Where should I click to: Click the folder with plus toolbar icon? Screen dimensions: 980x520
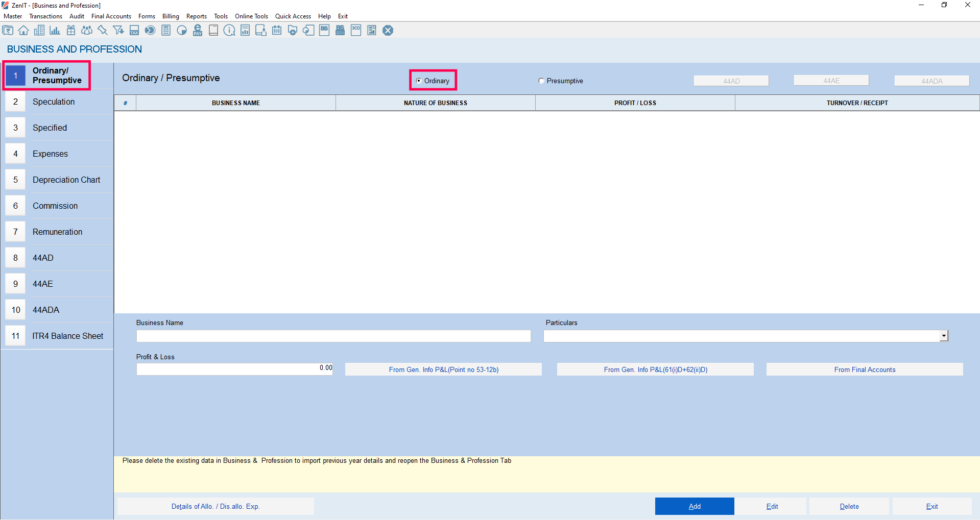(293, 31)
